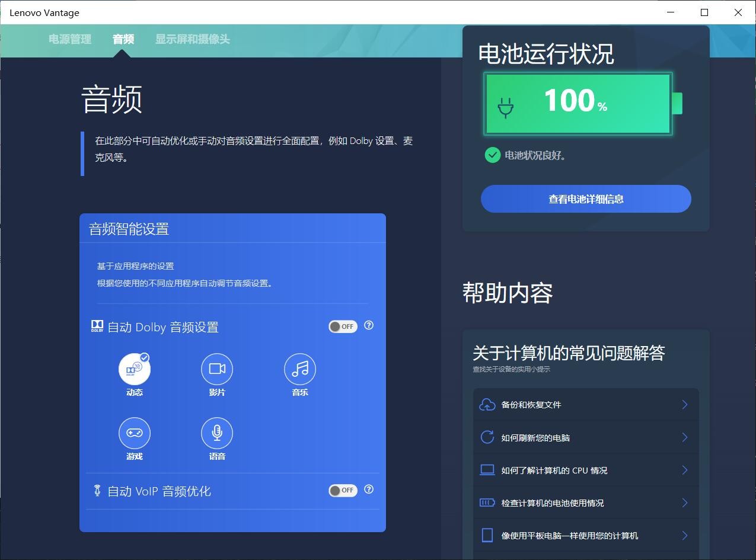756x560 pixels.
Task: Click the Dolby logo icon
Action: 97,327
